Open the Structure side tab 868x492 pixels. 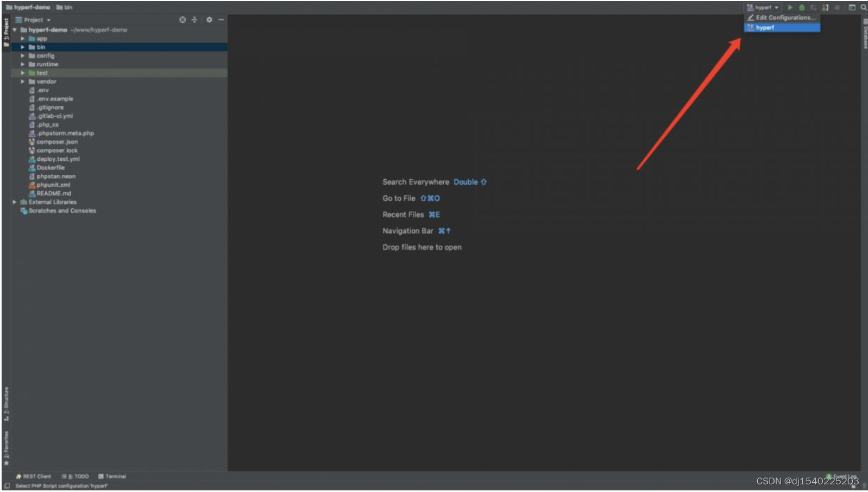(x=6, y=404)
